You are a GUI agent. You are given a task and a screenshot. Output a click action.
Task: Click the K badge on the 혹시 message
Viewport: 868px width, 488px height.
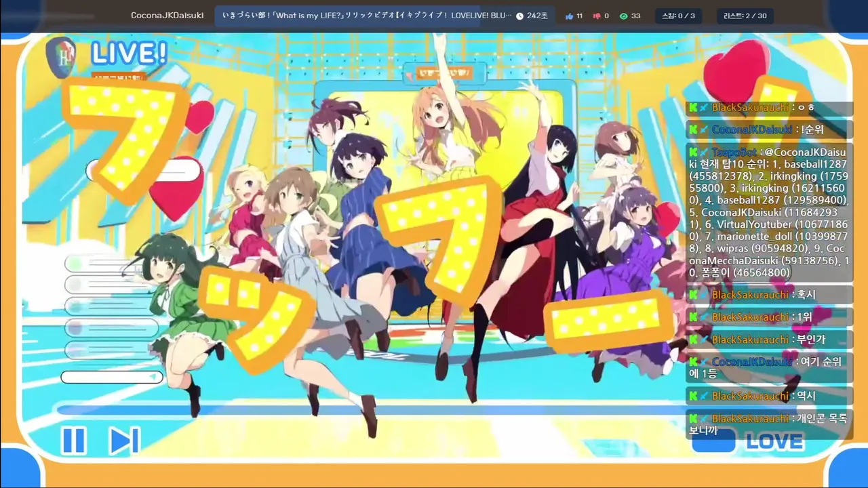[x=694, y=295]
